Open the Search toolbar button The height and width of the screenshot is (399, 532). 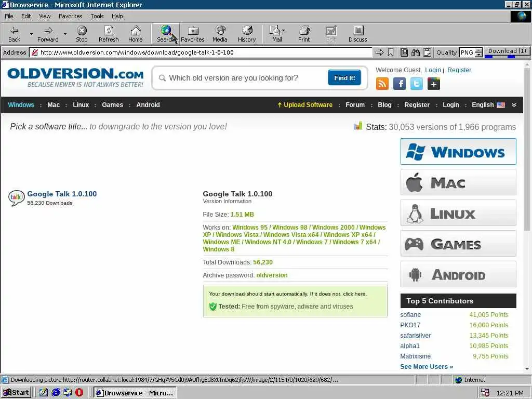click(x=166, y=34)
